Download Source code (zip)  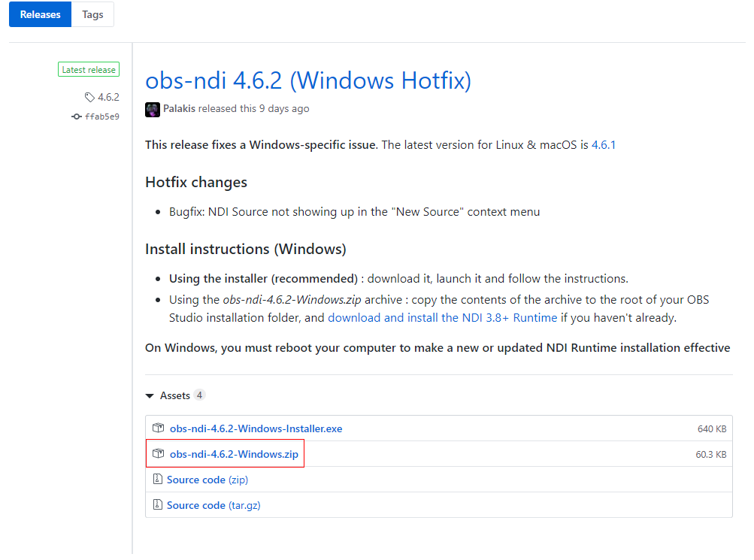(207, 480)
